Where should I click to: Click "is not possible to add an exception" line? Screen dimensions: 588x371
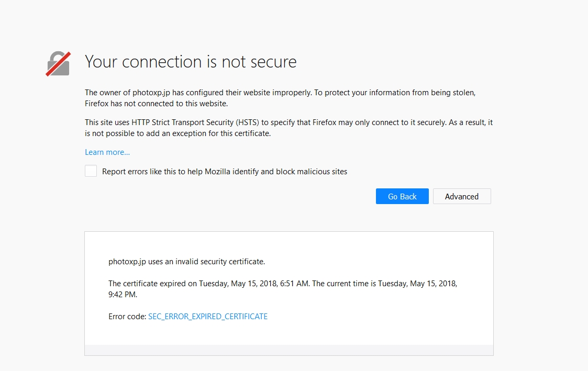pos(177,133)
